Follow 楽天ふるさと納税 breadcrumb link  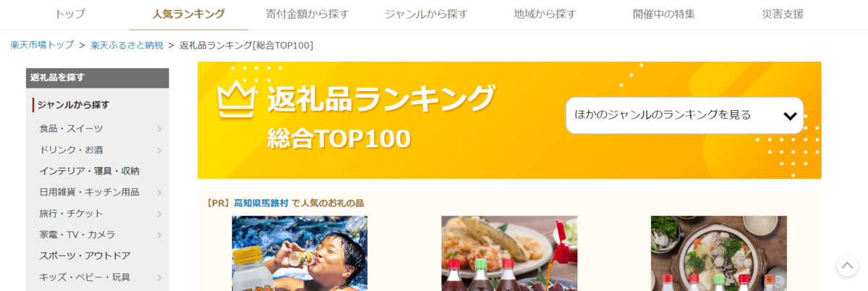click(127, 45)
